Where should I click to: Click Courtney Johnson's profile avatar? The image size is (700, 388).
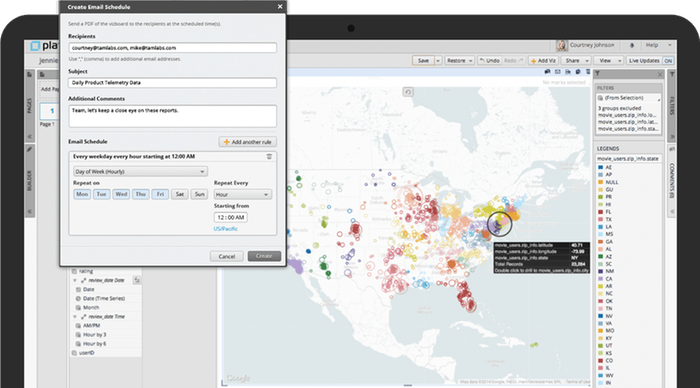point(562,45)
